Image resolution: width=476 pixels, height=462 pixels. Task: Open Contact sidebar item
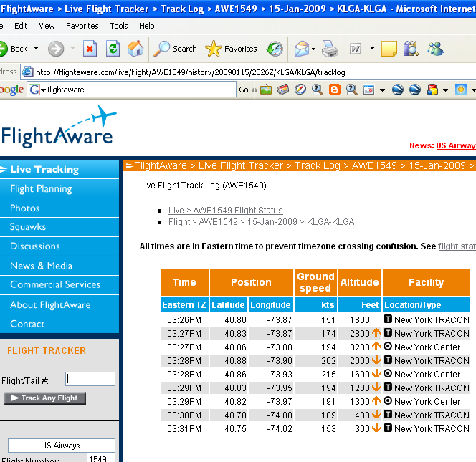pyautogui.click(x=59, y=324)
